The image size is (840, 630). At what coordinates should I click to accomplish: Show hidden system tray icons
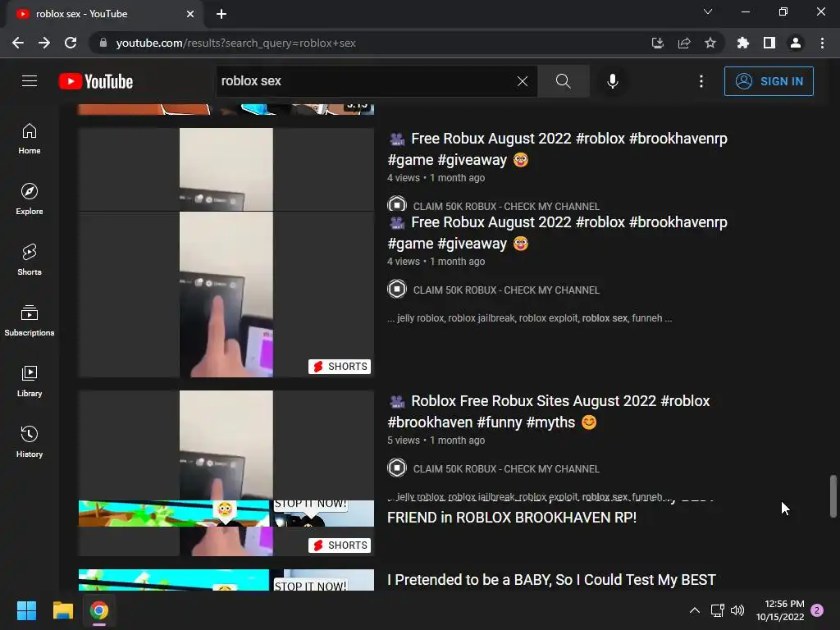(694, 610)
